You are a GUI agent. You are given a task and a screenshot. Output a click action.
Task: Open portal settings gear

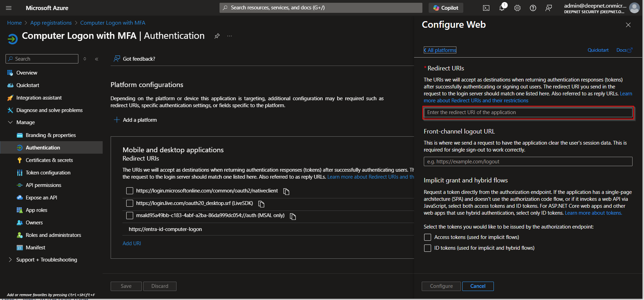tap(517, 8)
